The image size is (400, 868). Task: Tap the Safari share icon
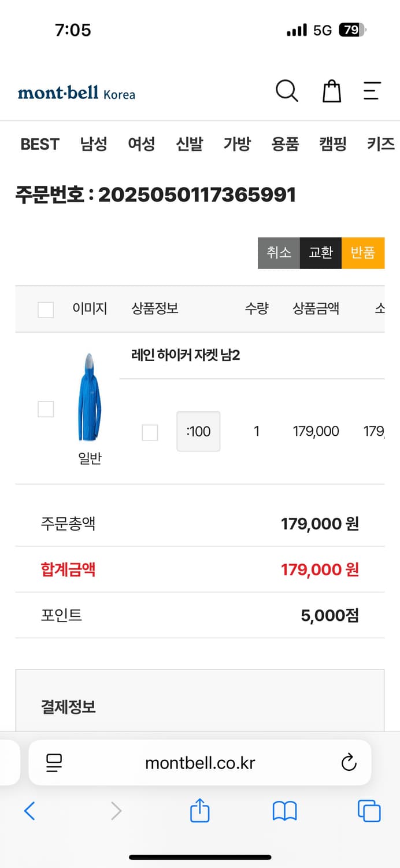click(x=199, y=811)
